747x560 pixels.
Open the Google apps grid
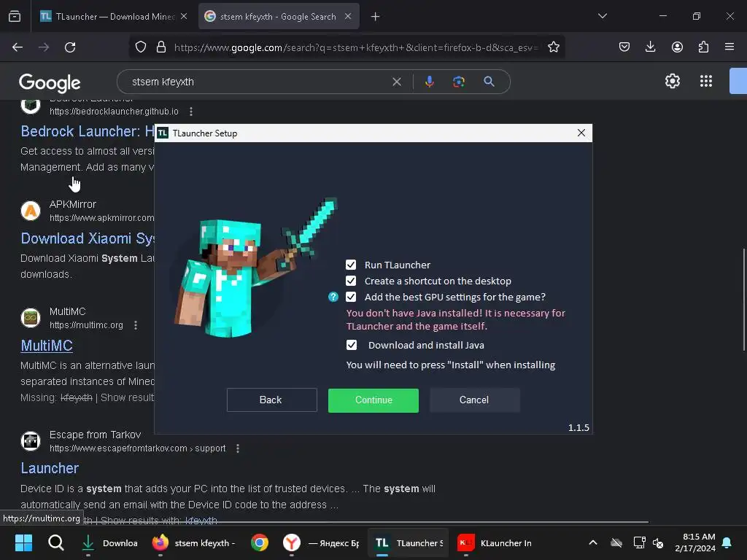click(706, 81)
